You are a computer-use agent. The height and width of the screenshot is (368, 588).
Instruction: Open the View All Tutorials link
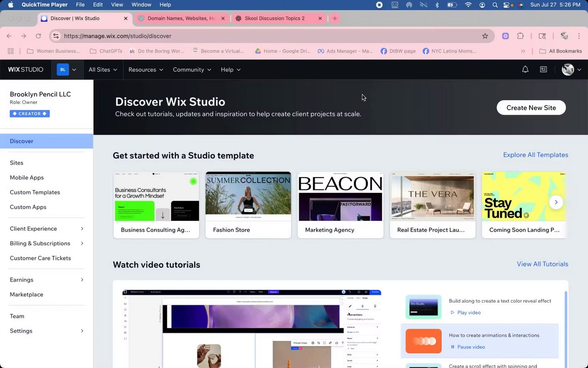[543, 264]
